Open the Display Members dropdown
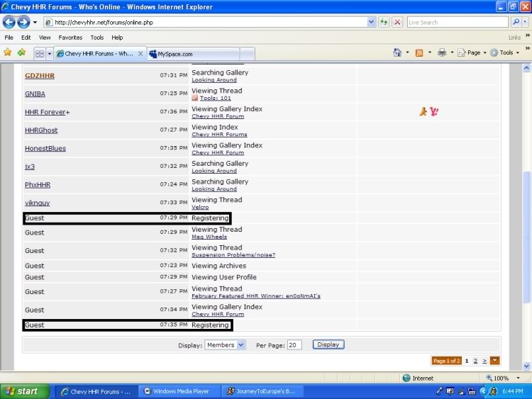This screenshot has height=399, width=532. (x=225, y=344)
